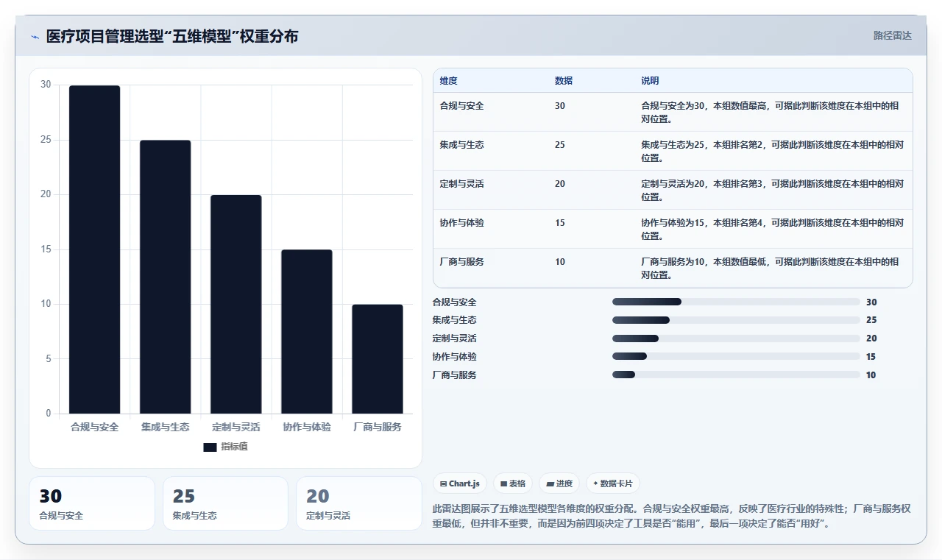Image resolution: width=942 pixels, height=560 pixels.
Task: Click the 指标值 legend color box
Action: pyautogui.click(x=210, y=447)
